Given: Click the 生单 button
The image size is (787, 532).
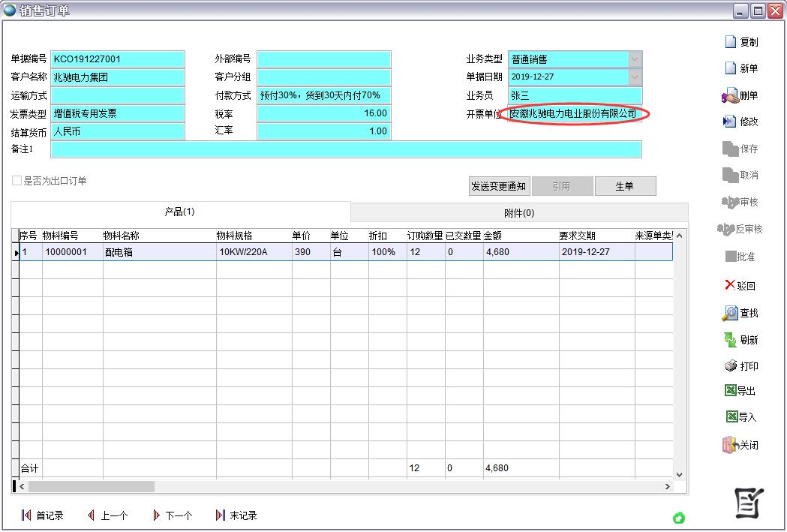Looking at the screenshot, I should (x=625, y=186).
